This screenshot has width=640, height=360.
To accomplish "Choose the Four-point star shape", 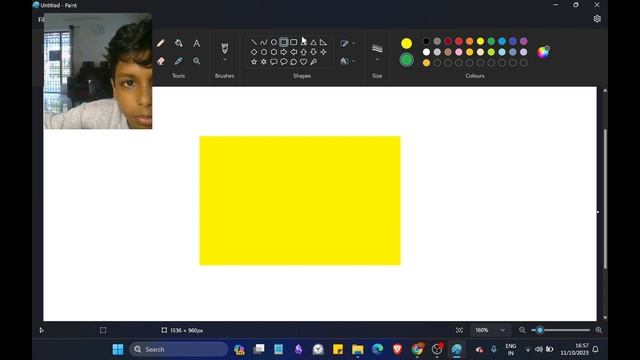I will [323, 52].
